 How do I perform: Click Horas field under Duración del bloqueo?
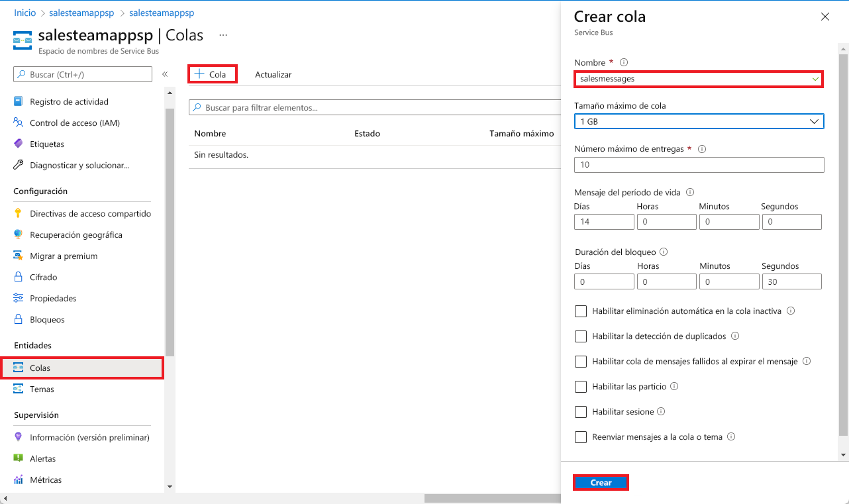667,281
